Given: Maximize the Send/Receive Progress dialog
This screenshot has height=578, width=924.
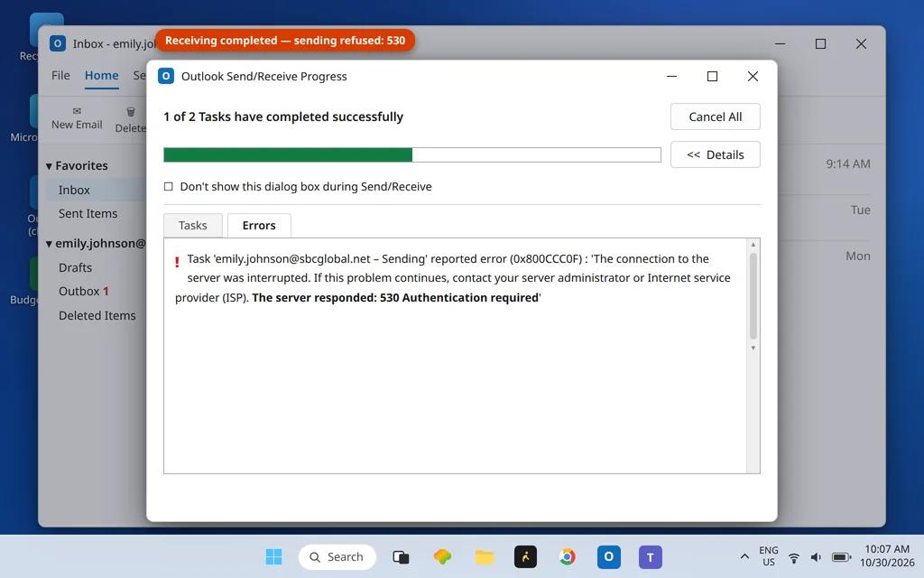Looking at the screenshot, I should click(x=713, y=76).
